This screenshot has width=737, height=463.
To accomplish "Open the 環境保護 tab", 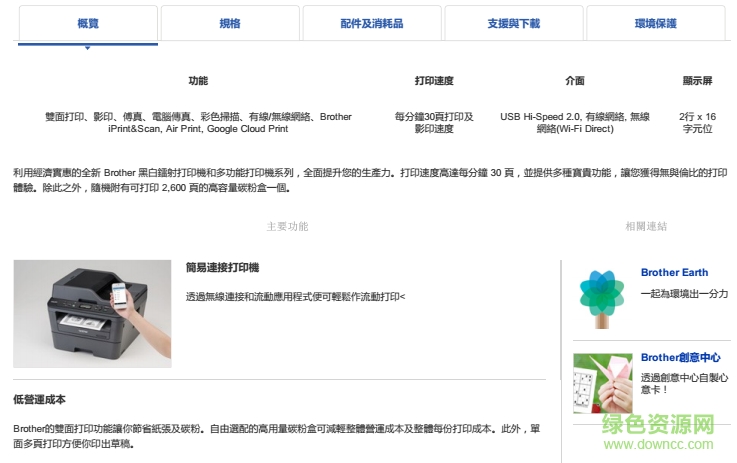I will point(656,23).
